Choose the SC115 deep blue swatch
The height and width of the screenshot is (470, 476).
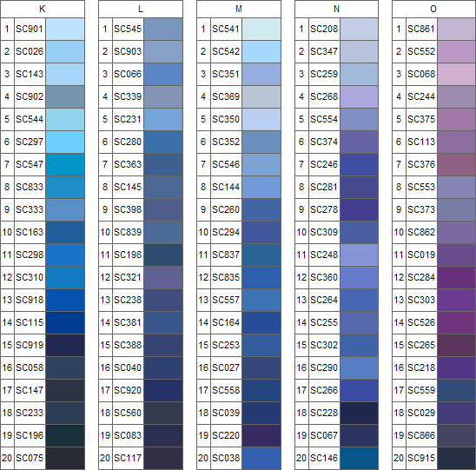[65, 322]
